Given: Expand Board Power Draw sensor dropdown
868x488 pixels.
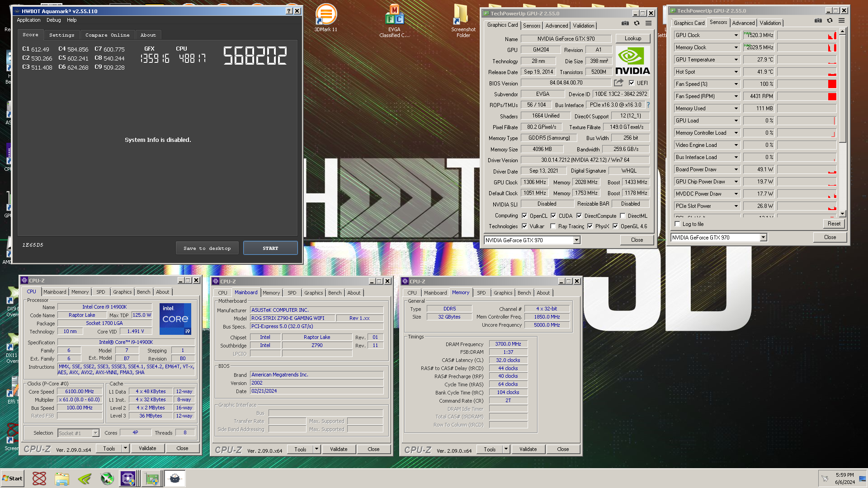Looking at the screenshot, I should pos(736,169).
